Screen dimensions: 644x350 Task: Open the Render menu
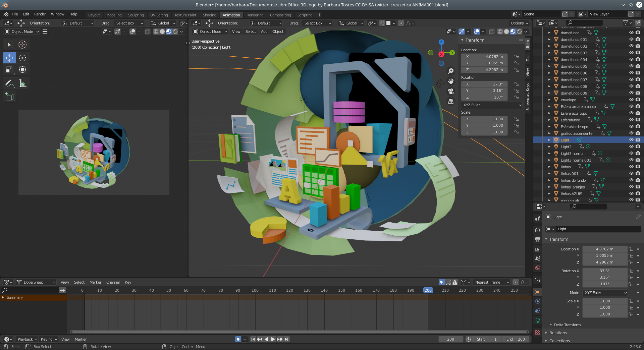point(40,14)
